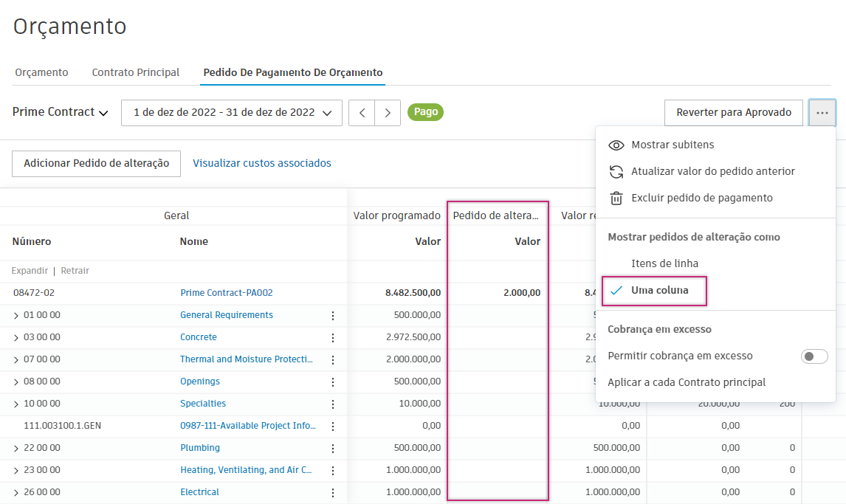Screen dimensions: 846x504
Task: Open row menu for Plumbing
Action: [x=333, y=448]
